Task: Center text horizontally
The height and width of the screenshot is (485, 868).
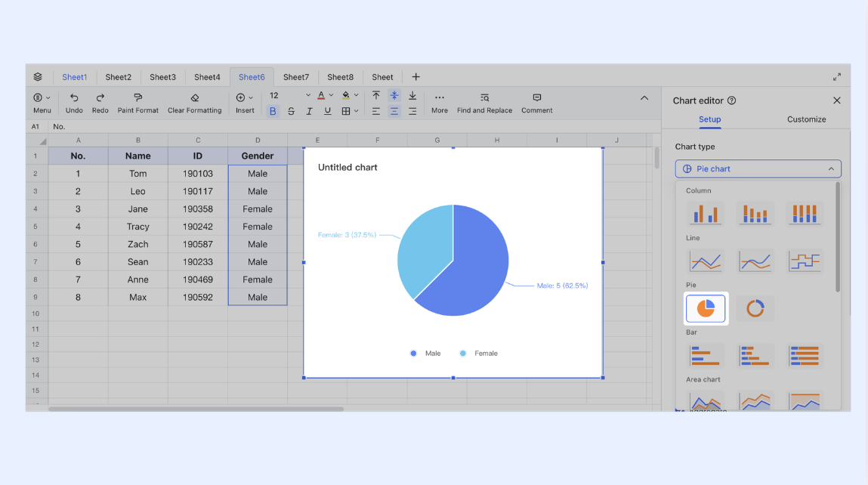Action: 394,111
